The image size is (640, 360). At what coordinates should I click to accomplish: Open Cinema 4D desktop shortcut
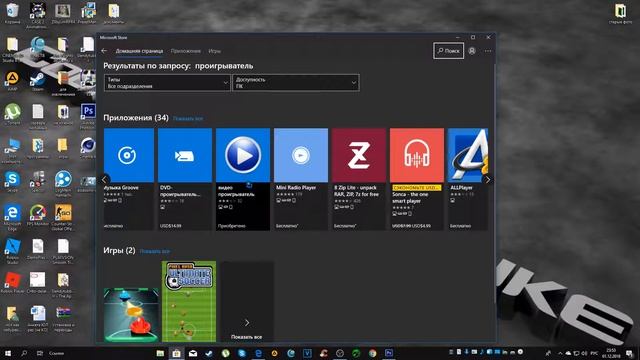[x=88, y=148]
